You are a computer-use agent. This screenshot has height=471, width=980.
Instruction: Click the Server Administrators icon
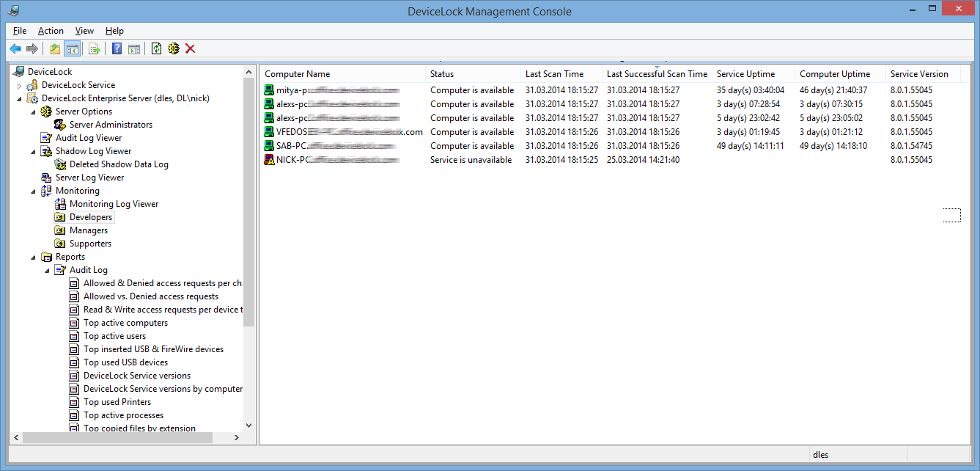click(60, 125)
